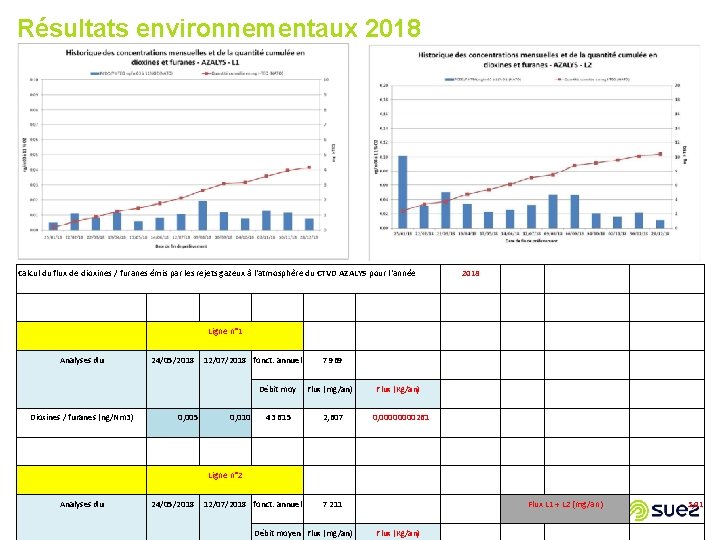This screenshot has width=720, height=540.
Task: Select the tallest blue bar in L2 chart
Action: click(402, 192)
